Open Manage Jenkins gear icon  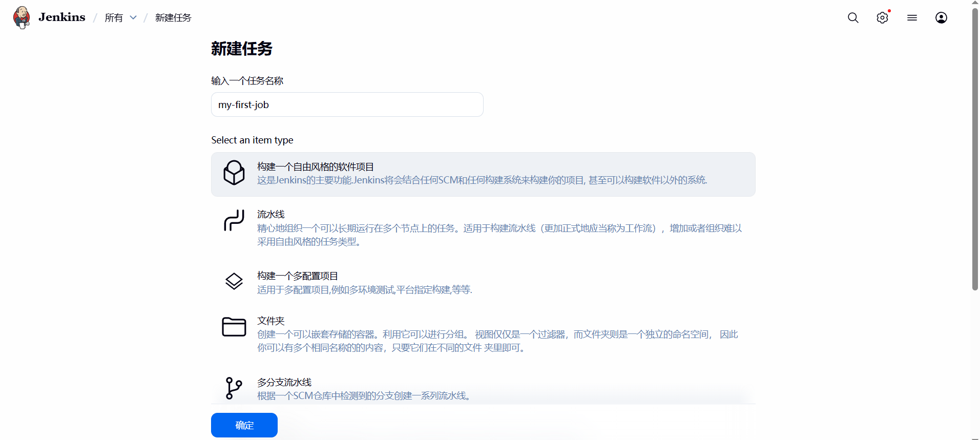coord(882,18)
